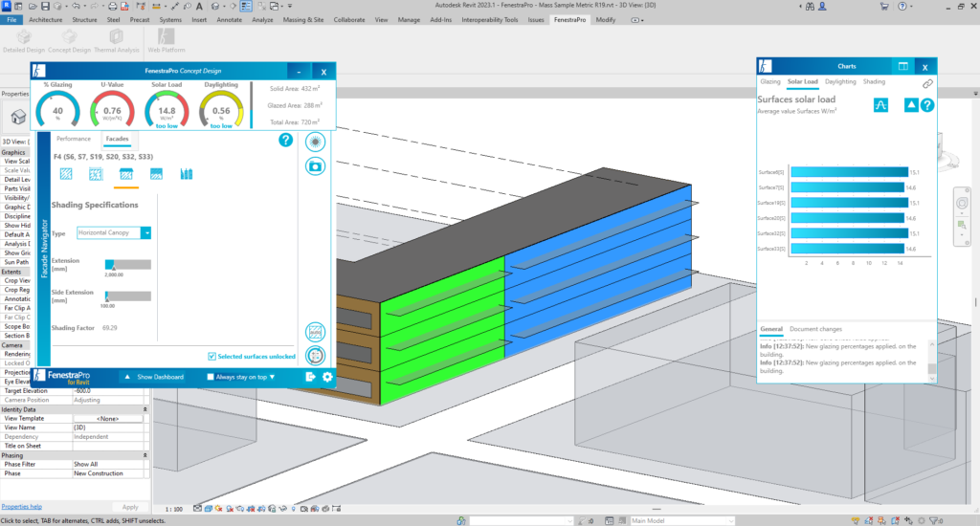980x526 pixels.
Task: Click the chart type curve icon in Charts
Action: (x=880, y=105)
